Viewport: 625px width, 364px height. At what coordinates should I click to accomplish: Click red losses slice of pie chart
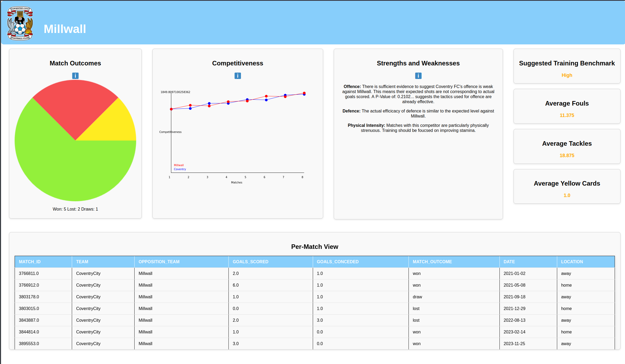click(76, 105)
